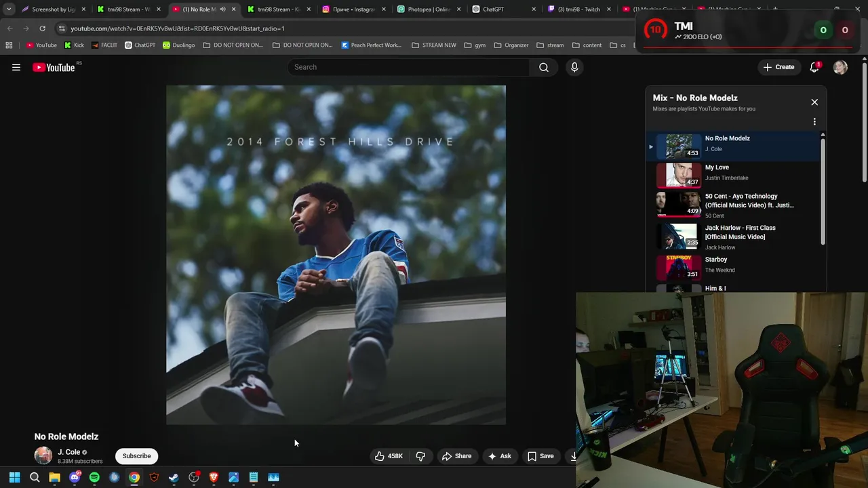The image size is (868, 488).
Task: Open the Duolingo bookmark
Action: [178, 45]
